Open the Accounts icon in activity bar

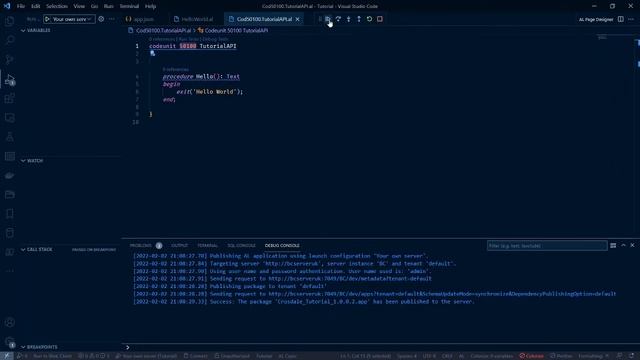[10, 322]
